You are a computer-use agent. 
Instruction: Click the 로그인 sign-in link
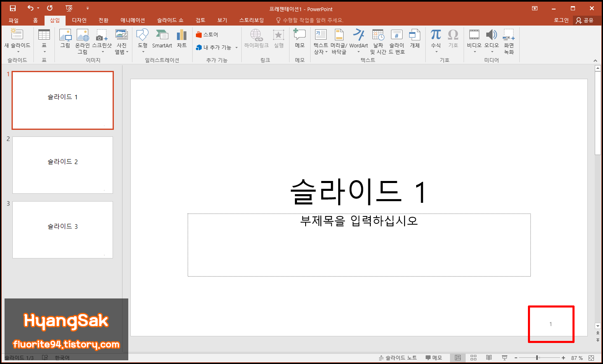pos(561,20)
